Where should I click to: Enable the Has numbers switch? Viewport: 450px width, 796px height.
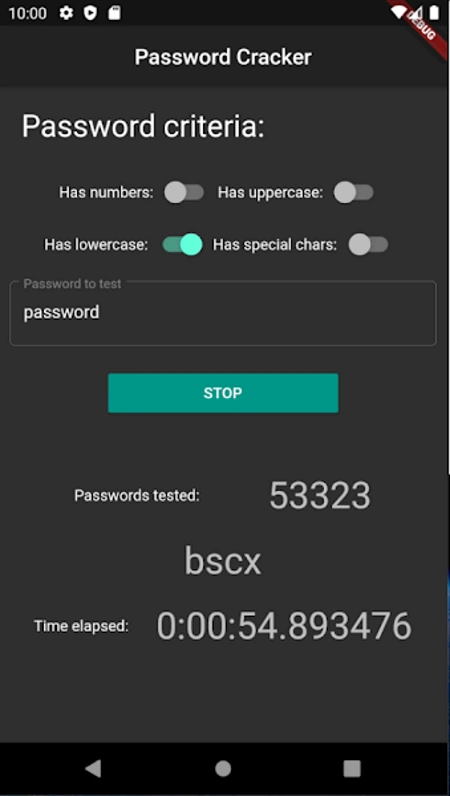coord(184,193)
